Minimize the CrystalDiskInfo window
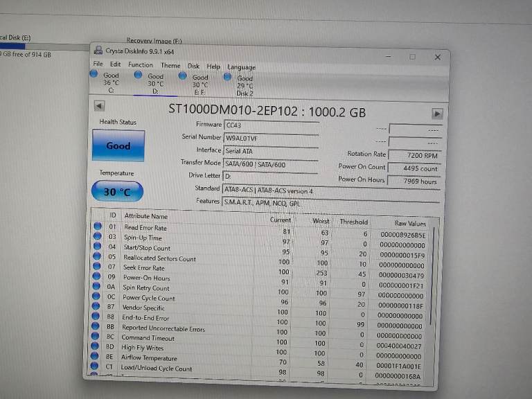The height and width of the screenshot is (399, 532). pyautogui.click(x=388, y=56)
